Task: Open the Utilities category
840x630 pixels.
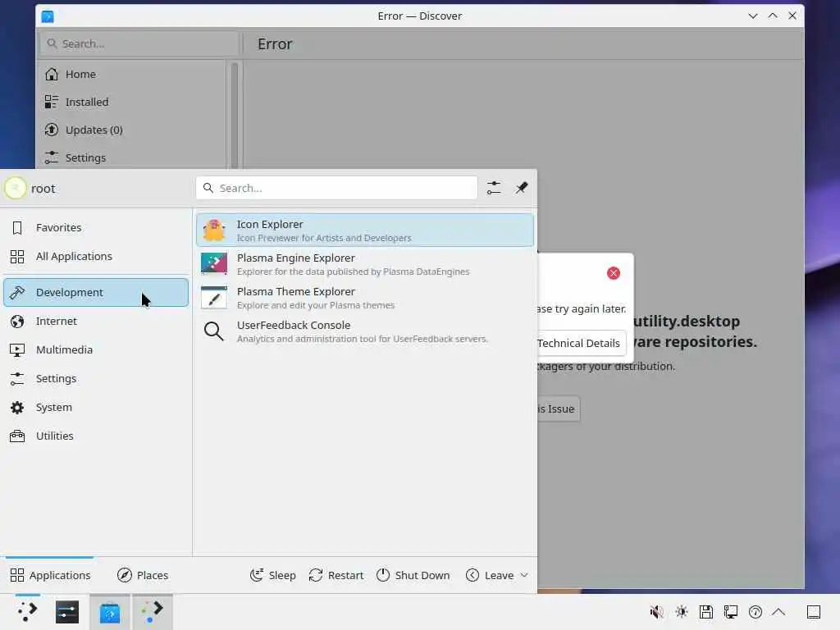Action: tap(96, 436)
